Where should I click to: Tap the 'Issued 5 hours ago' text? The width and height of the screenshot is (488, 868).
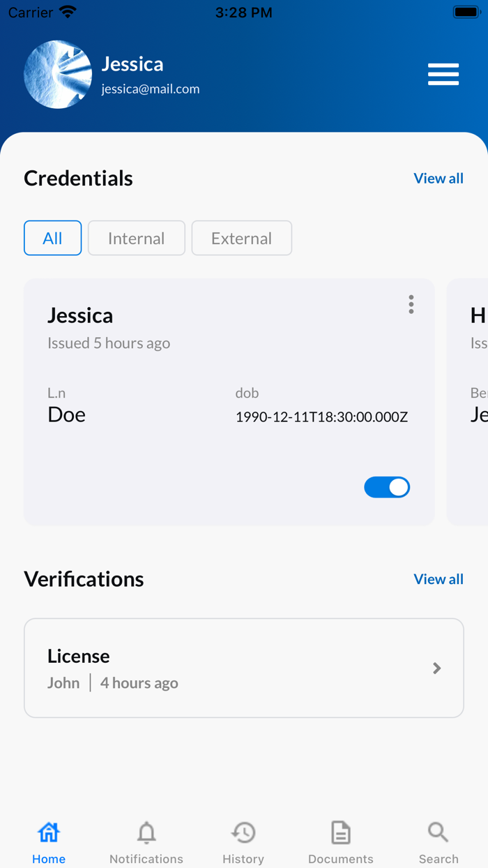click(109, 343)
